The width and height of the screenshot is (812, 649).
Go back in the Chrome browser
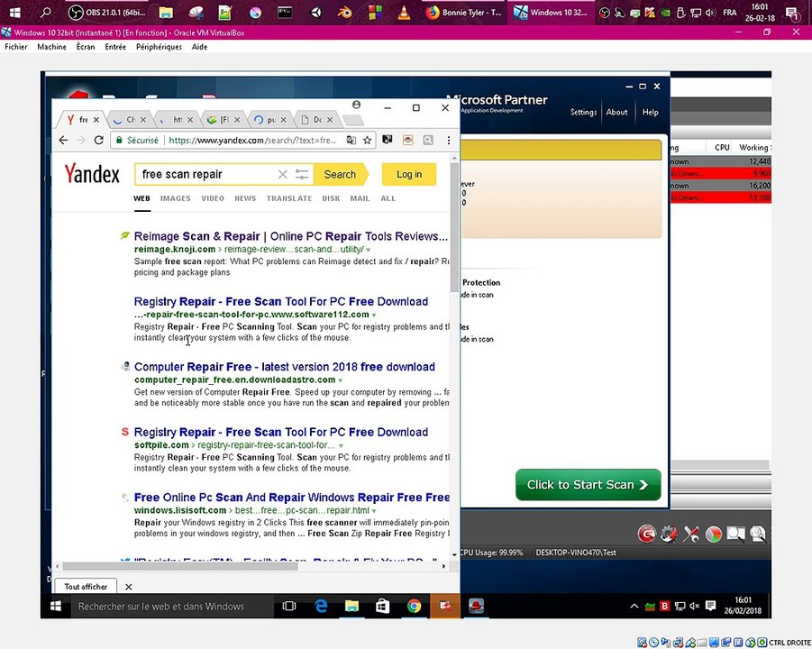pyautogui.click(x=63, y=140)
